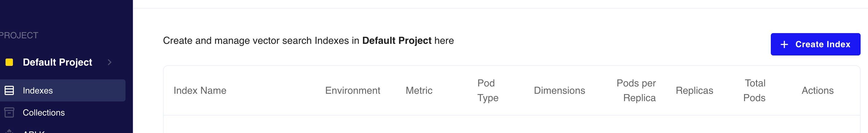
Task: Click the Pod Type column header
Action: tap(487, 90)
